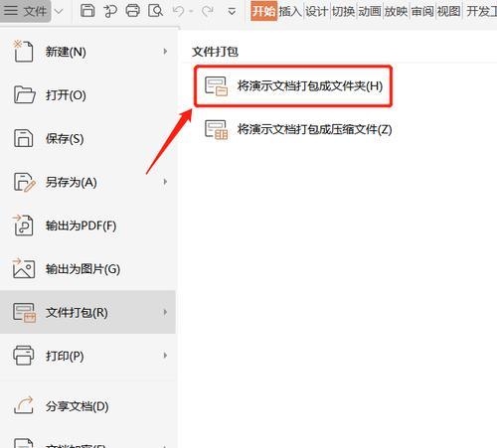Expand the 新建(N) submenu arrow
The height and width of the screenshot is (448, 497).
[165, 52]
